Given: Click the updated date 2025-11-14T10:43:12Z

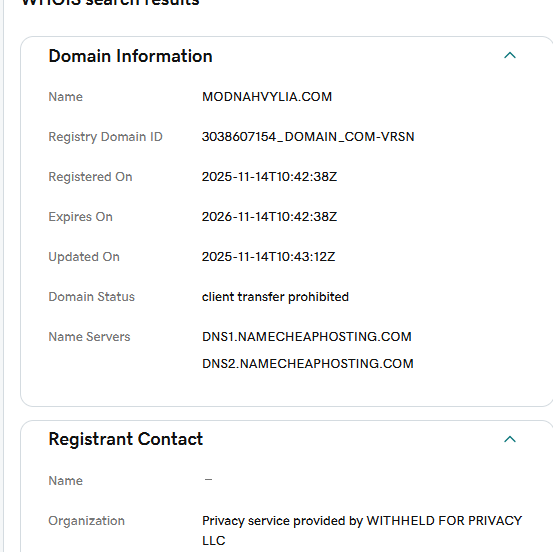Looking at the screenshot, I should point(268,257).
